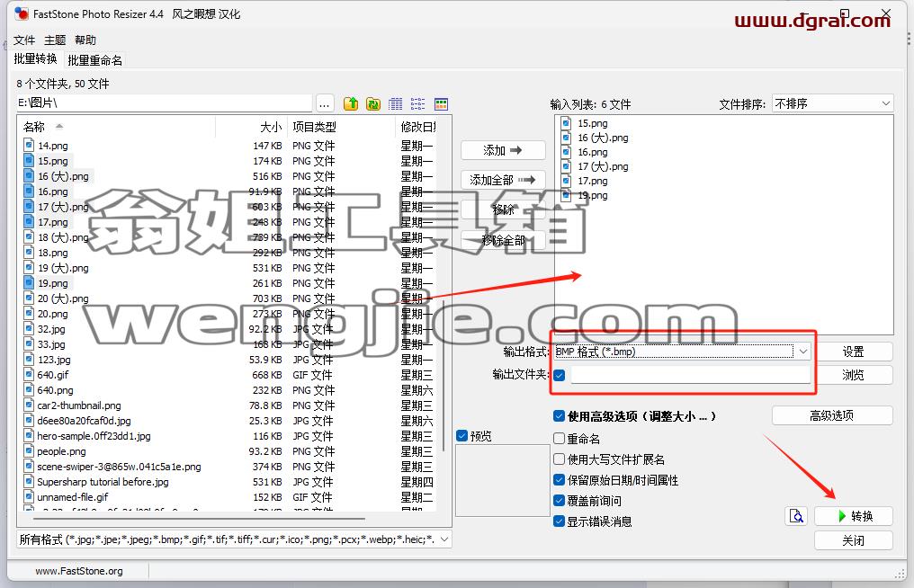The height and width of the screenshot is (588, 914).
Task: Click the 关闭 button
Action: tap(854, 540)
